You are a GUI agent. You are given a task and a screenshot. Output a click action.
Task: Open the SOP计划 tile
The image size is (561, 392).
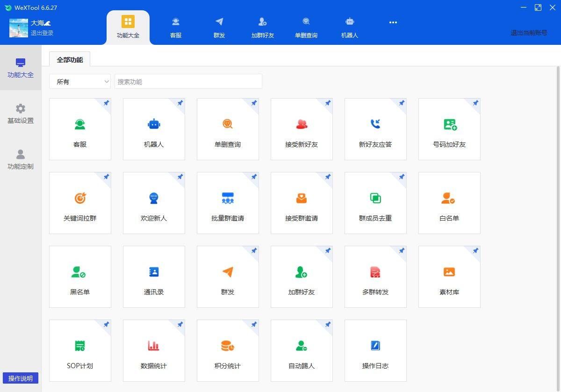tap(80, 351)
